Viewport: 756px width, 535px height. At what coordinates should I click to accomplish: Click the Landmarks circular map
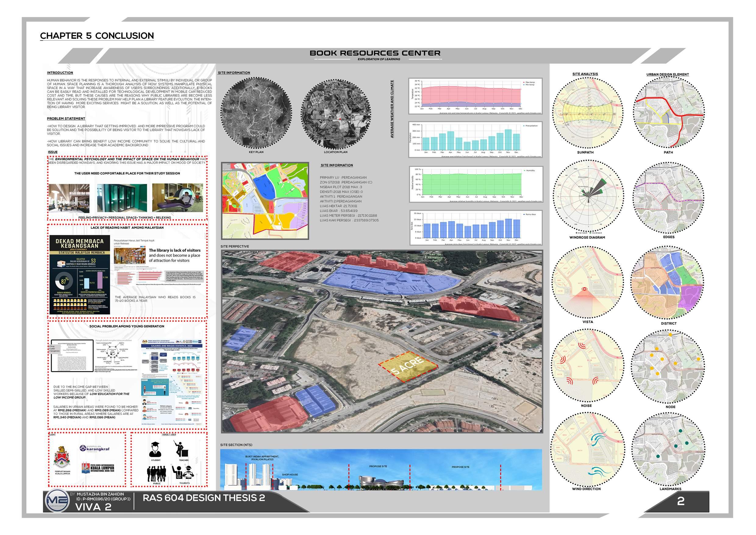(x=668, y=449)
